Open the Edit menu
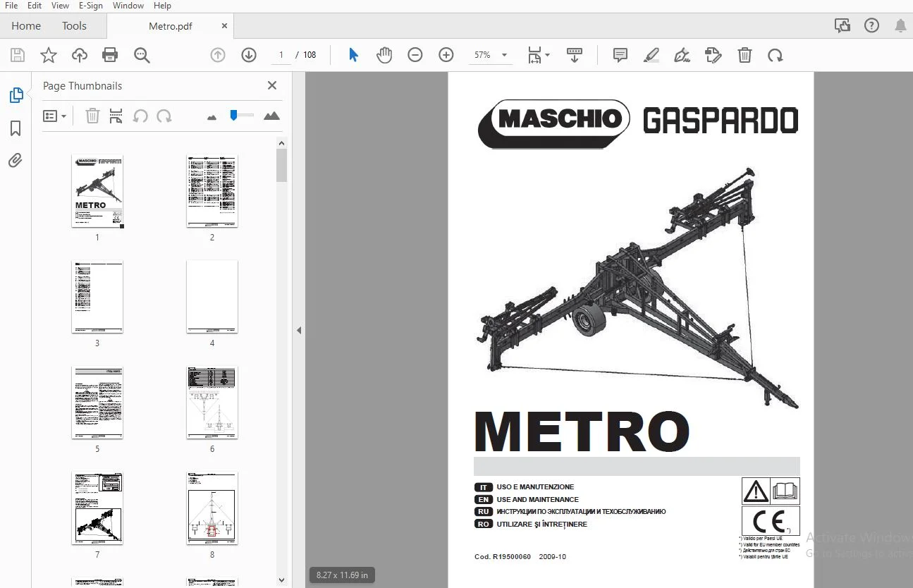The height and width of the screenshot is (588, 913). coord(35,6)
